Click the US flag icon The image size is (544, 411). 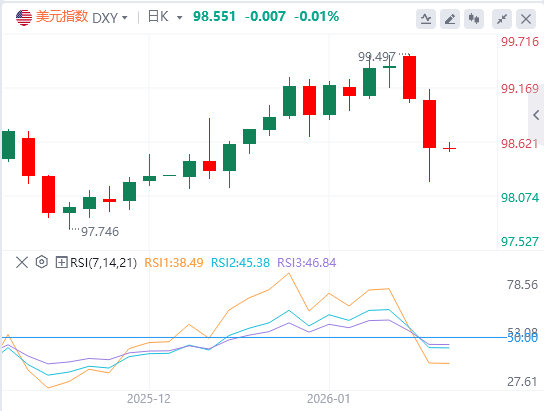pos(24,17)
